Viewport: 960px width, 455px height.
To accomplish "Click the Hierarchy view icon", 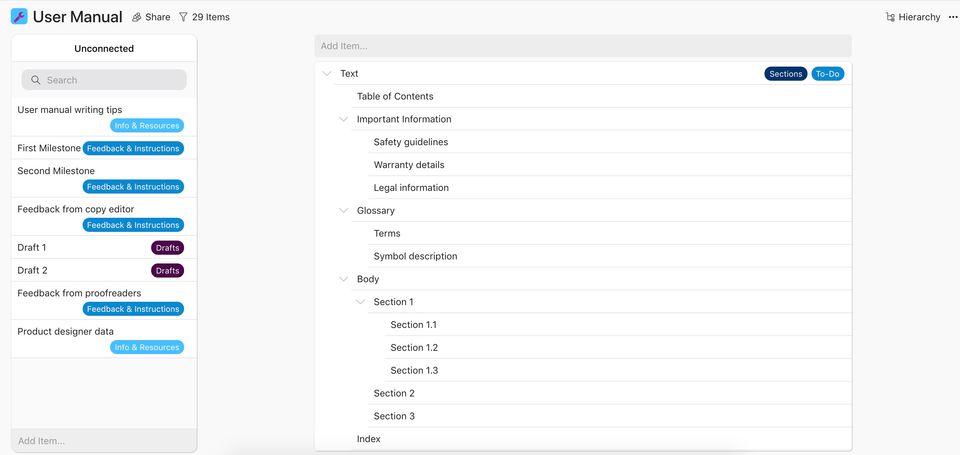I will [x=890, y=17].
